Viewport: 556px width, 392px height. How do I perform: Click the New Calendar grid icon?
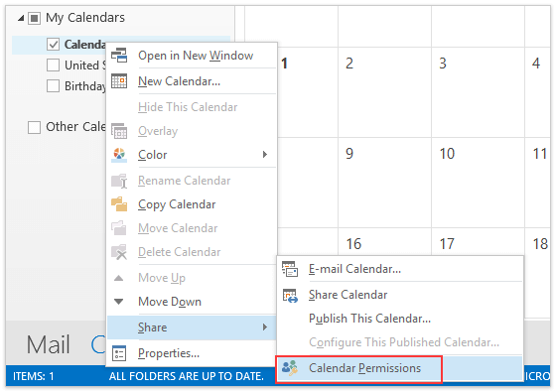click(x=119, y=81)
